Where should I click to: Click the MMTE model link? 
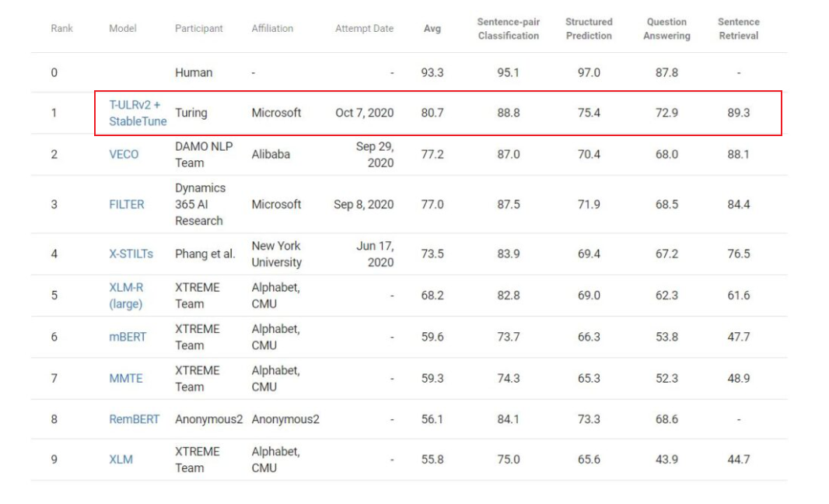pos(126,378)
